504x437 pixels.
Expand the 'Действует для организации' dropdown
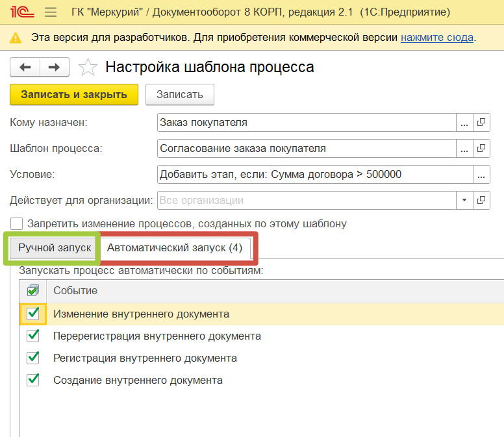pyautogui.click(x=464, y=200)
